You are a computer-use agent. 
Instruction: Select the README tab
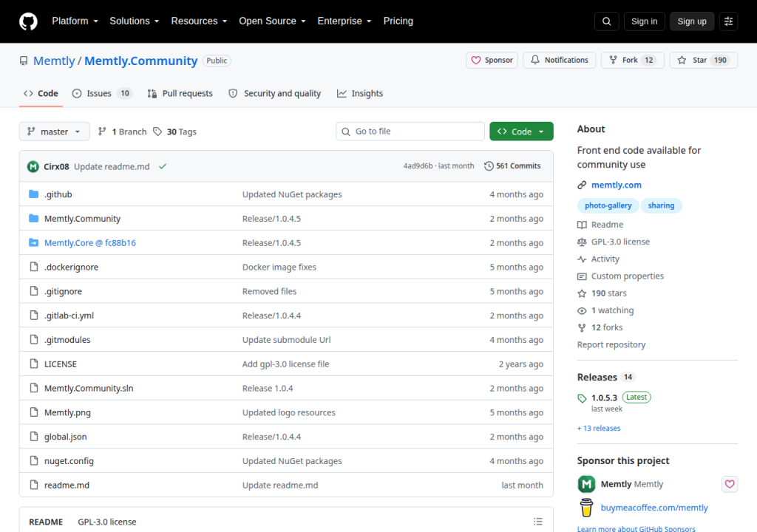click(46, 522)
